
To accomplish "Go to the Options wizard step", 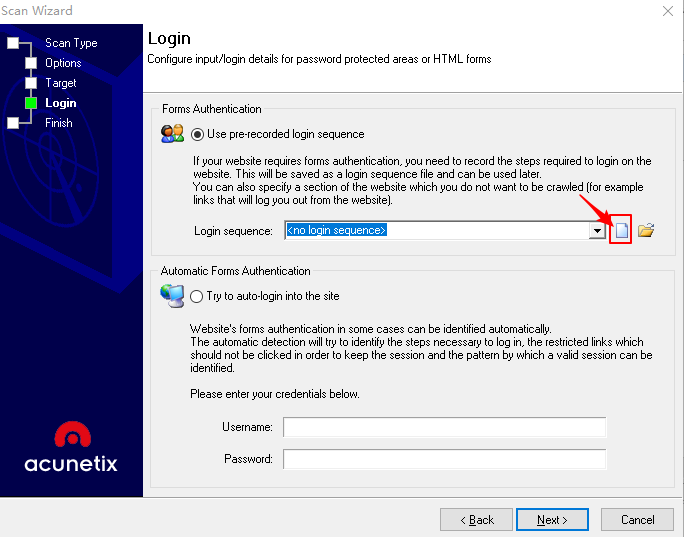I will point(63,63).
